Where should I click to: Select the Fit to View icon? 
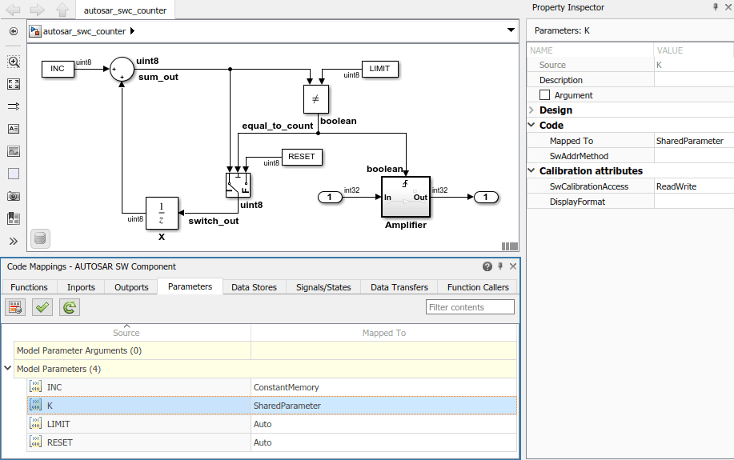[14, 85]
